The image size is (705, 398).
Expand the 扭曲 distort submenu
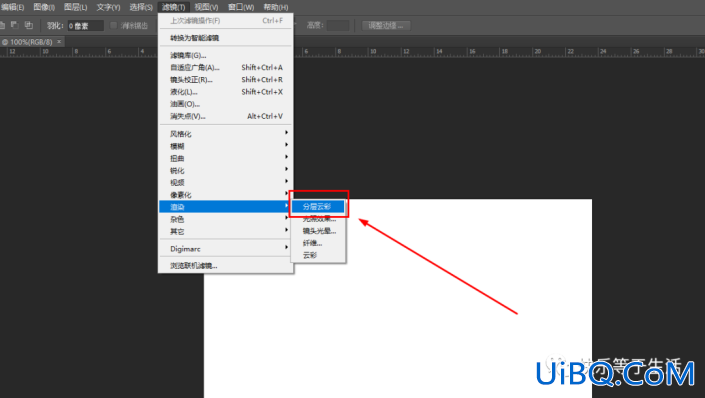pyautogui.click(x=226, y=158)
